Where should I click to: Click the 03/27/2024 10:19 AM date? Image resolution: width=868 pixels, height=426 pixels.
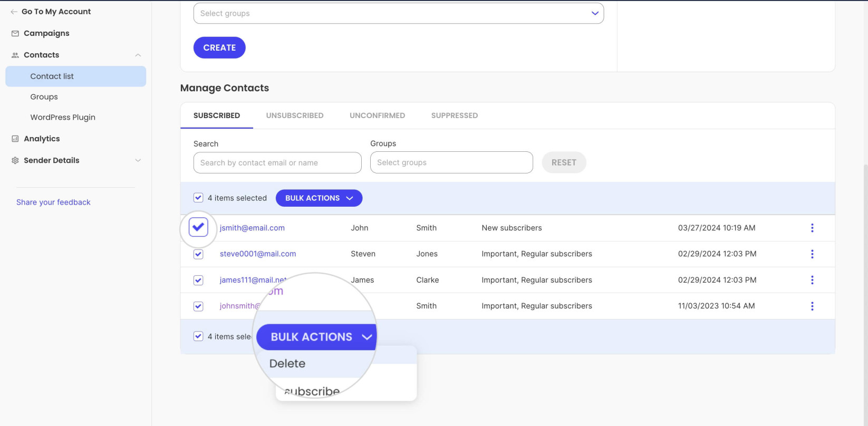717,228
